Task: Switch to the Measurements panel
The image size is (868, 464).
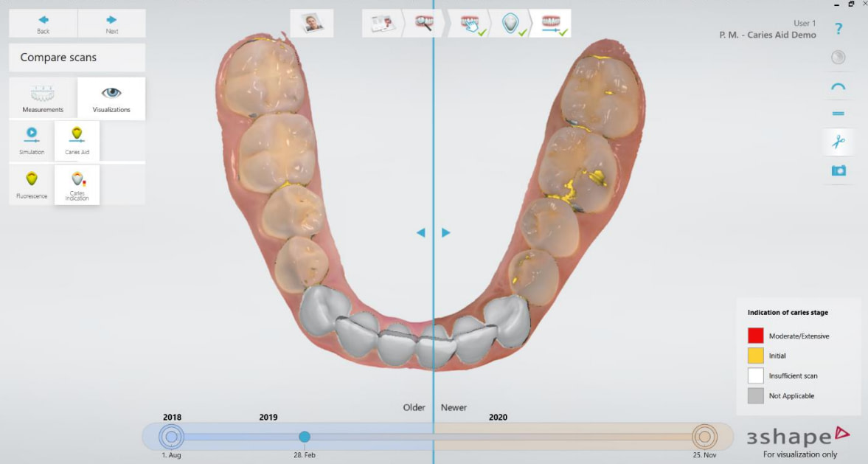Action: click(42, 98)
